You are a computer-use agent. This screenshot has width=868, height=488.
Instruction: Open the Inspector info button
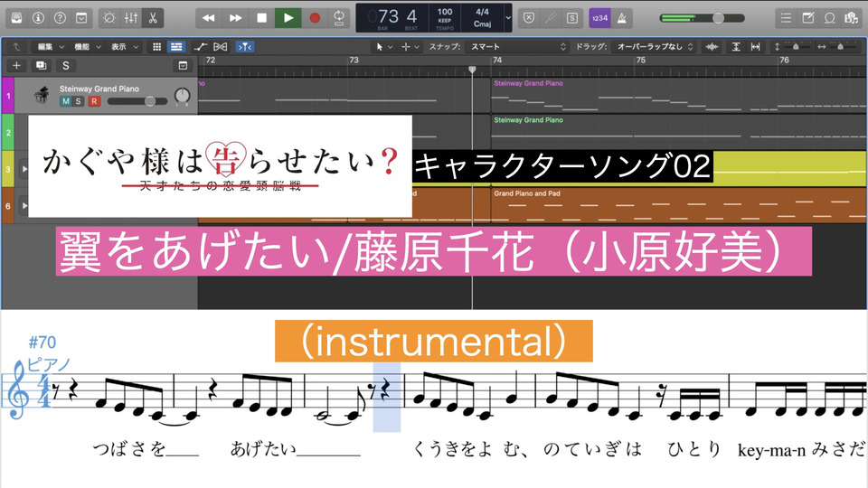38,18
